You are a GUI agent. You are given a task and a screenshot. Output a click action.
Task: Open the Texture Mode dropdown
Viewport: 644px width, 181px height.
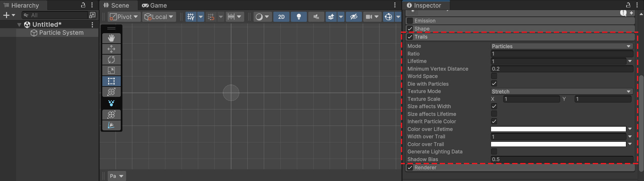point(561,92)
